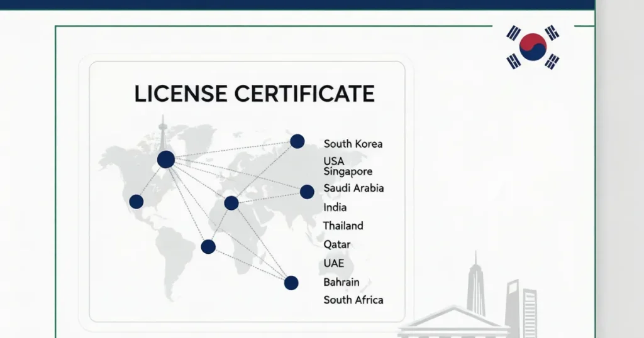The width and height of the screenshot is (644, 338).
Task: Select India in the country list
Action: pyautogui.click(x=335, y=207)
